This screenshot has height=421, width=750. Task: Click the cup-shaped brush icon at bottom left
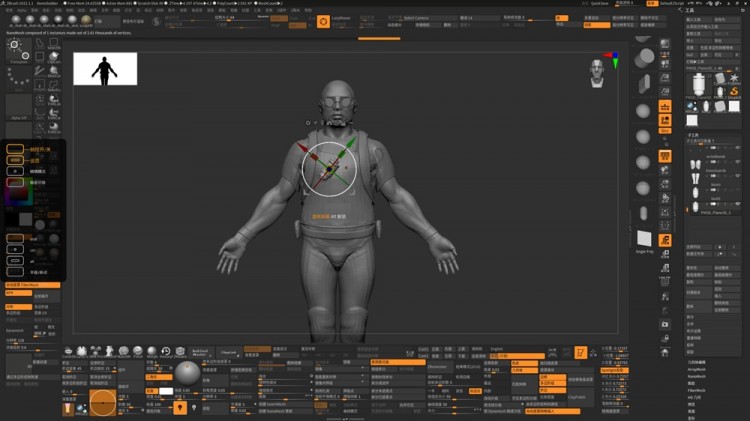pyautogui.click(x=68, y=409)
